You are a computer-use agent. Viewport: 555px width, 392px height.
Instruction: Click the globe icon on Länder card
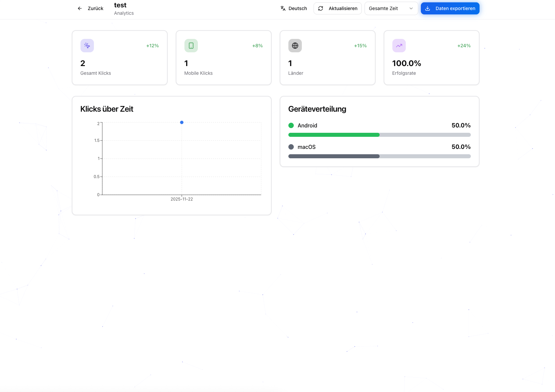click(x=295, y=46)
